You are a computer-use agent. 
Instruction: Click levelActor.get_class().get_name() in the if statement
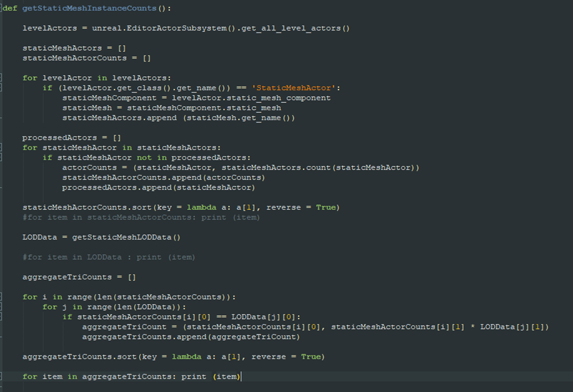144,88
